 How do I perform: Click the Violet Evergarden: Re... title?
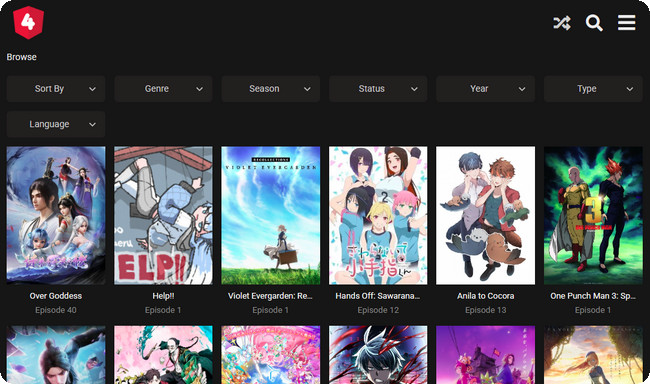coord(270,296)
